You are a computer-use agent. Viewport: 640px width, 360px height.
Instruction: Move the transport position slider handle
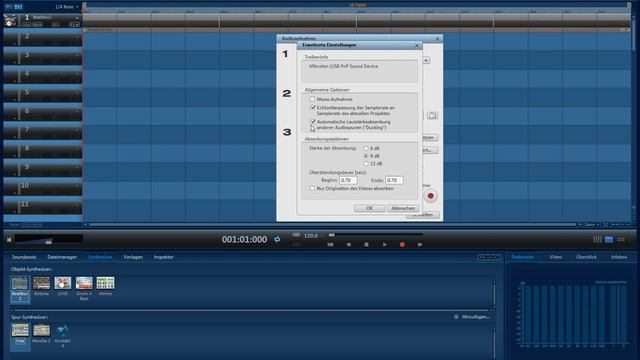(331, 235)
